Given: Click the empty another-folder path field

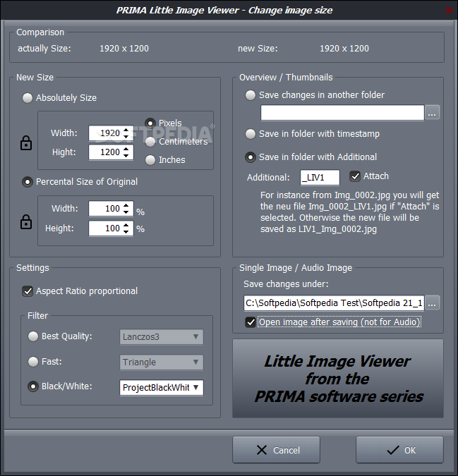Looking at the screenshot, I should (x=342, y=113).
